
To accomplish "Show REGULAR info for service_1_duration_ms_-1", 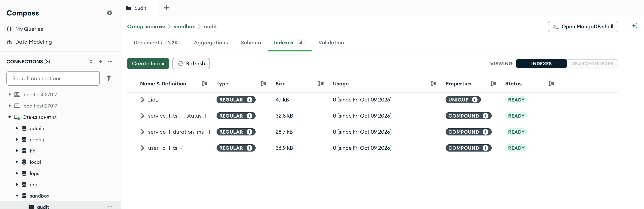I will [x=250, y=132].
